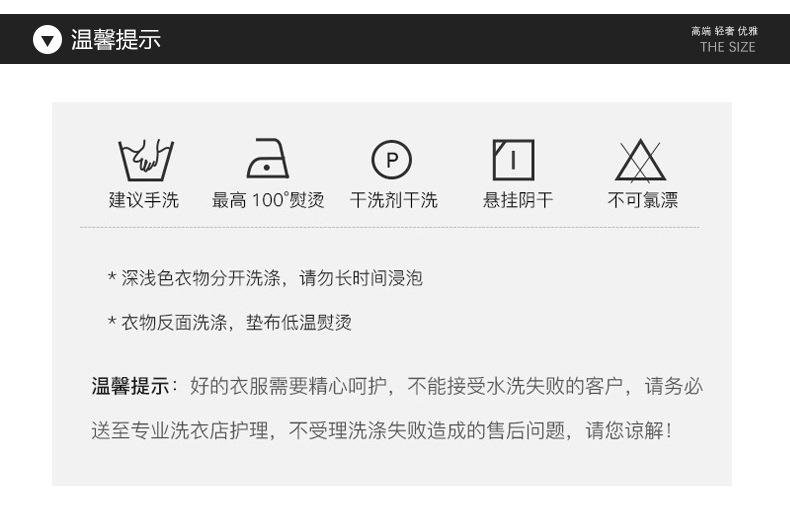The width and height of the screenshot is (790, 512).
Task: Click the 高端 轻奢 优雅 tagline
Action: 725,31
